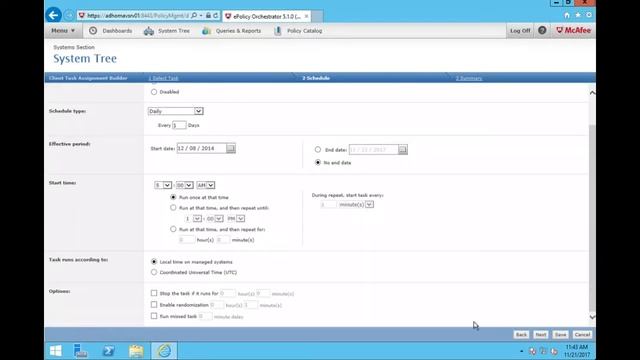The height and width of the screenshot is (360, 640).
Task: Click the Back button
Action: (x=521, y=335)
